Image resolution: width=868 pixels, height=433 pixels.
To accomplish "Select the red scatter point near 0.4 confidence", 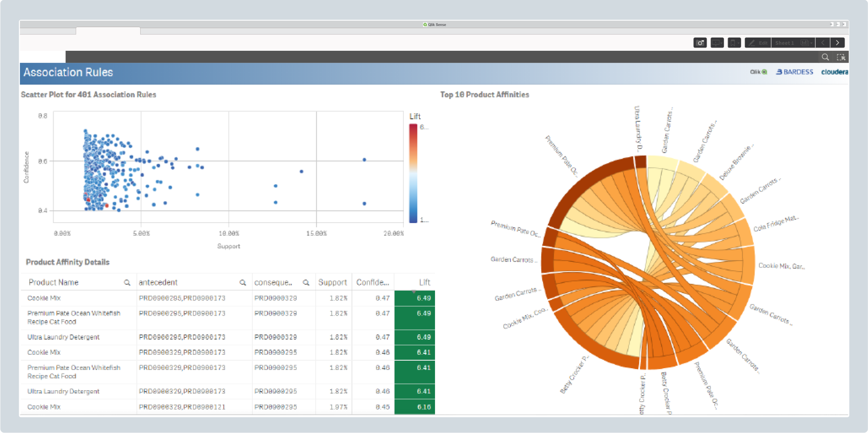I will pos(107,206).
